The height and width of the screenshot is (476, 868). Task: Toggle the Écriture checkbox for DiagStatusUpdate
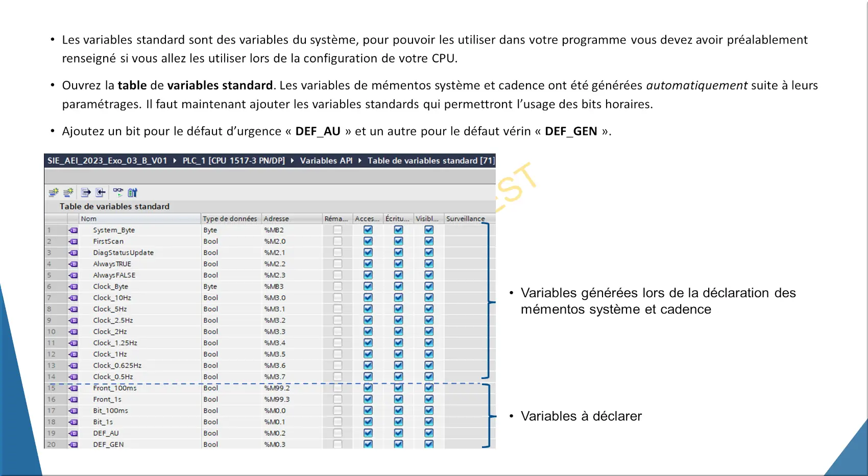tap(399, 252)
